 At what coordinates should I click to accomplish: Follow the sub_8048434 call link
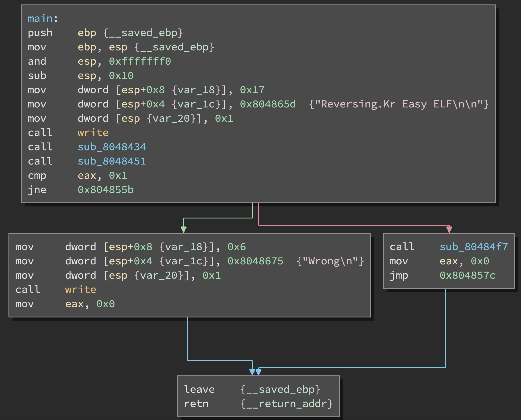[112, 147]
